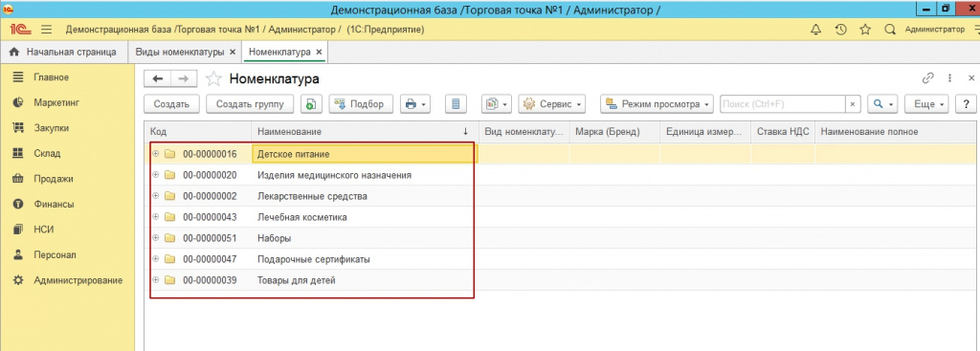
Task: Switch to Виды номенклатуры tab
Action: (x=179, y=52)
